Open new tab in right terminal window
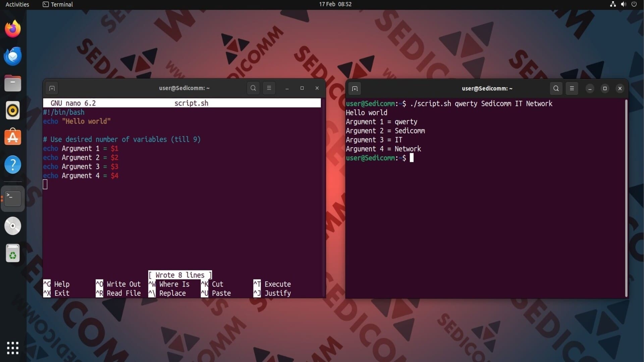644x362 pixels. (x=355, y=88)
